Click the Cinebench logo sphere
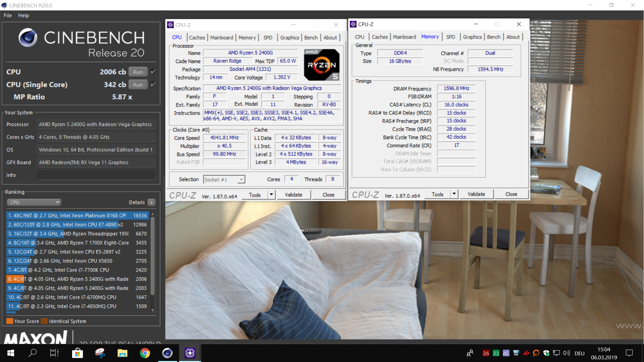Screen dimensions: 644x362 [x=28, y=37]
